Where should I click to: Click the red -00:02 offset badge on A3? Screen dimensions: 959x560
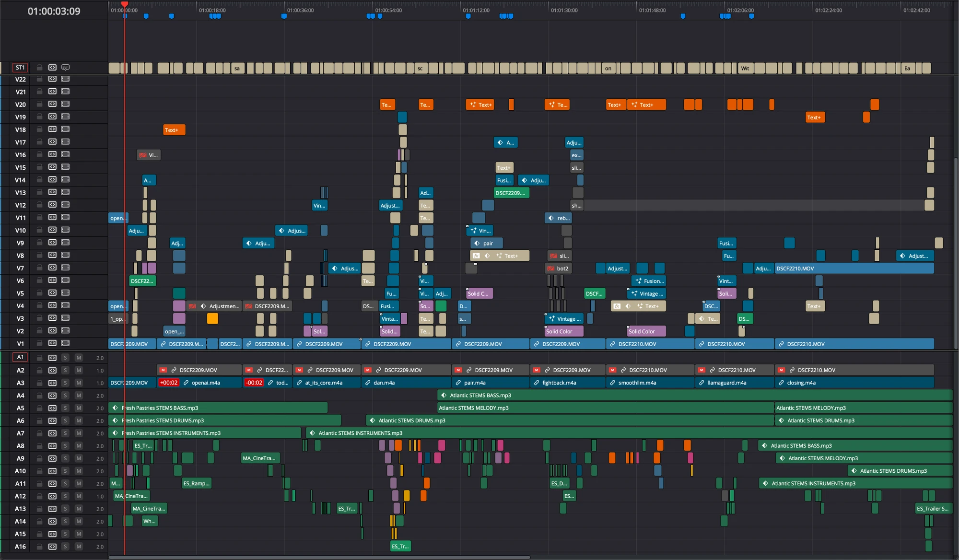pos(253,383)
